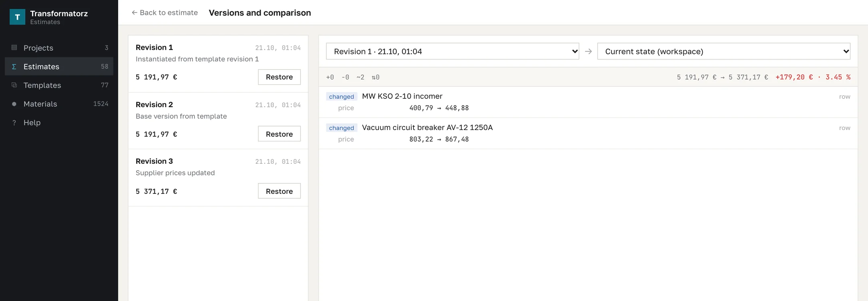868x301 pixels.
Task: Click the -0 removed count
Action: click(345, 77)
